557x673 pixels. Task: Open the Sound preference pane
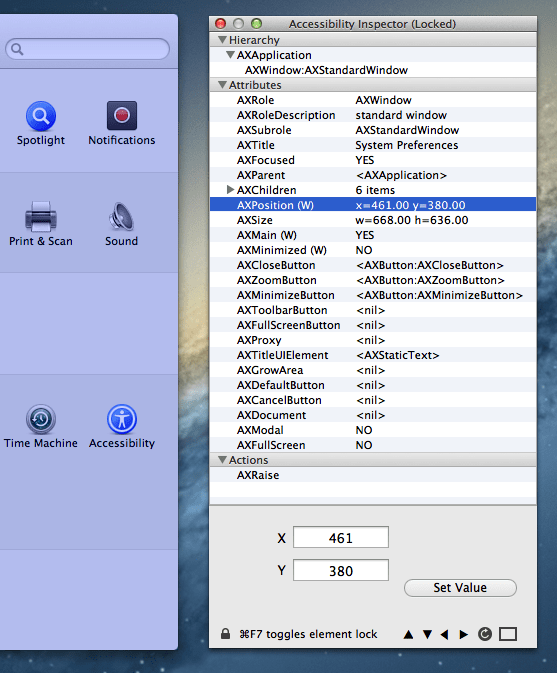pos(121,224)
